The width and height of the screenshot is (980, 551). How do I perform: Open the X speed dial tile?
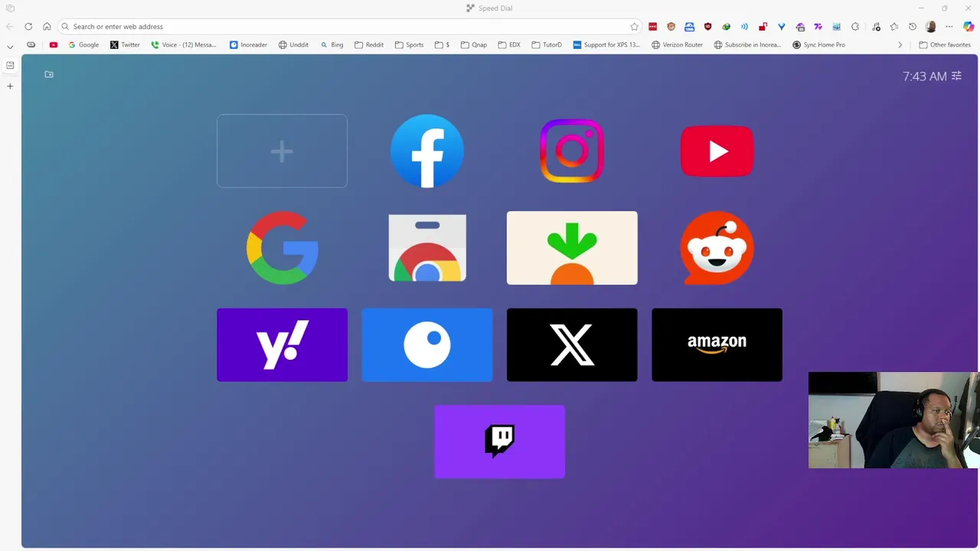(572, 345)
